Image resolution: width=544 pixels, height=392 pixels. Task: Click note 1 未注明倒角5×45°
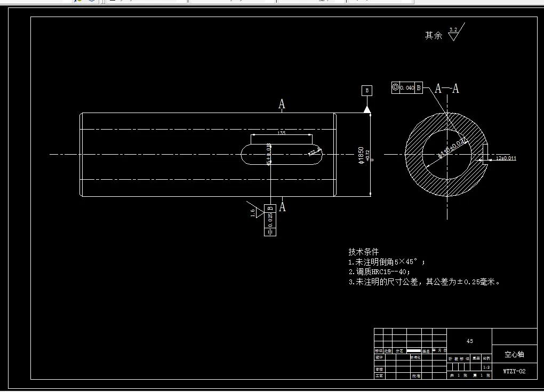pyautogui.click(x=387, y=262)
